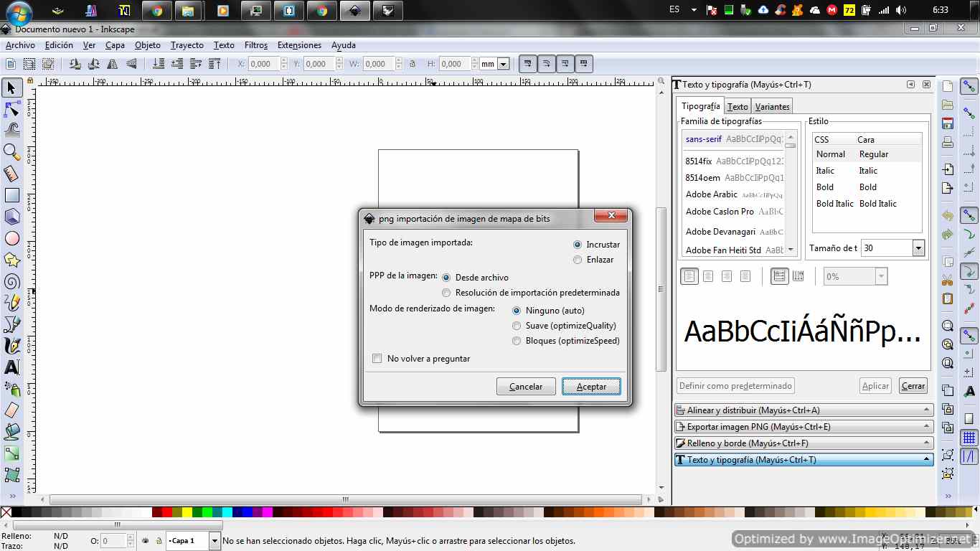Click the Aplicar button
The image size is (980, 551).
[875, 386]
